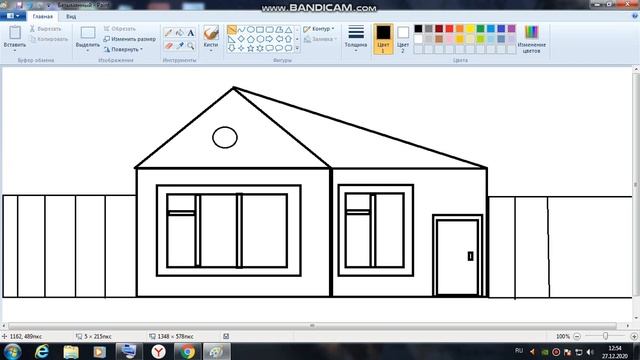Choose the Oval callout shape
640x360 pixels.
[279, 48]
